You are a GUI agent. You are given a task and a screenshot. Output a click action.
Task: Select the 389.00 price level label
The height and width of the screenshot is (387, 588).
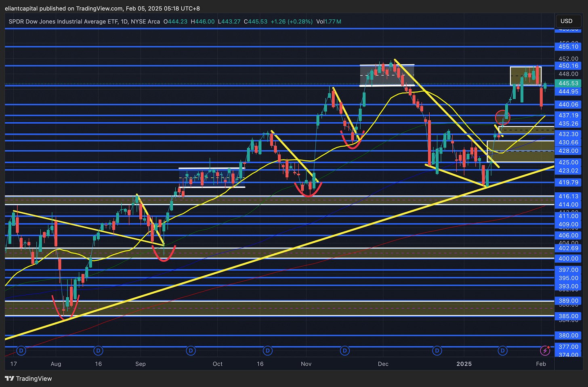point(568,301)
